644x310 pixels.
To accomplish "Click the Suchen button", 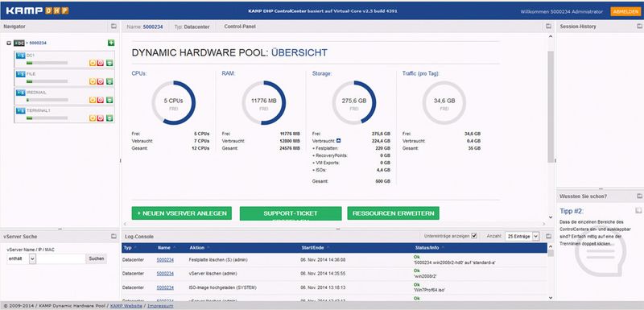I will pos(97,258).
